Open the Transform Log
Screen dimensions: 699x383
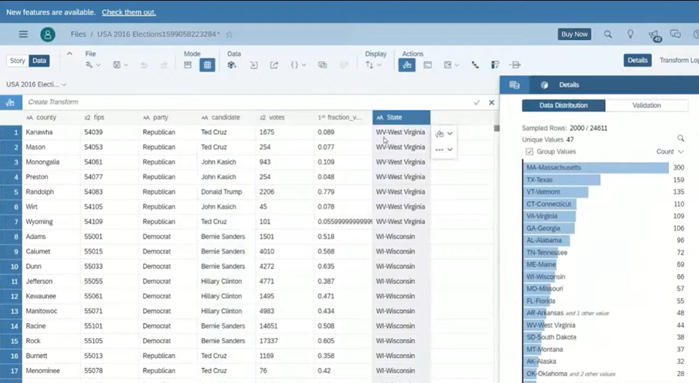678,60
